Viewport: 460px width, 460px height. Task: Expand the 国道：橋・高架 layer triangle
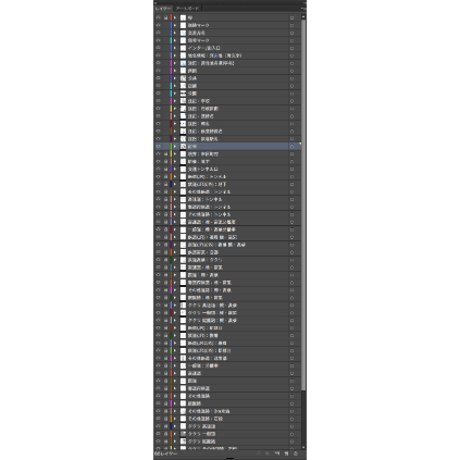175,275
